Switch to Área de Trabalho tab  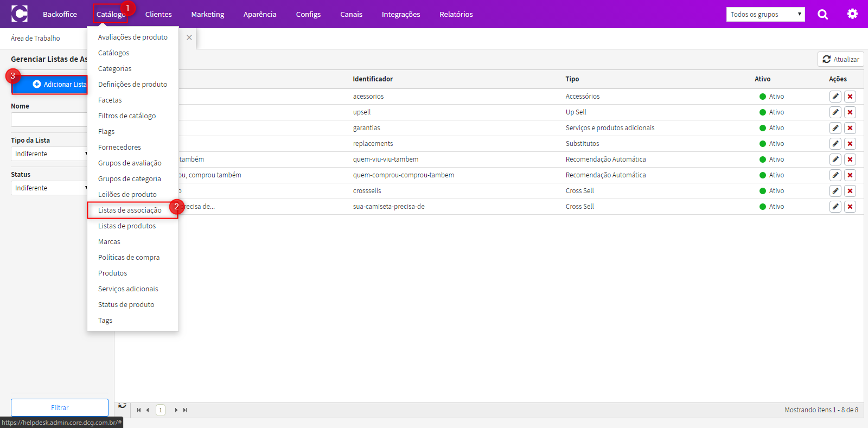tap(35, 38)
